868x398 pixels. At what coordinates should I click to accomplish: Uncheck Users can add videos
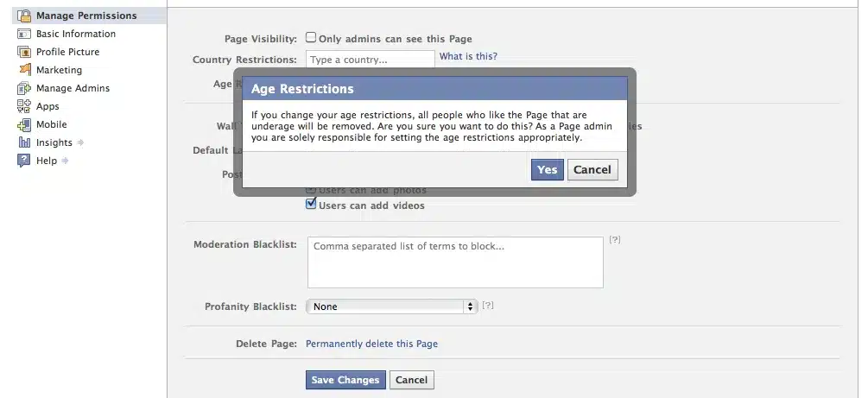click(311, 205)
